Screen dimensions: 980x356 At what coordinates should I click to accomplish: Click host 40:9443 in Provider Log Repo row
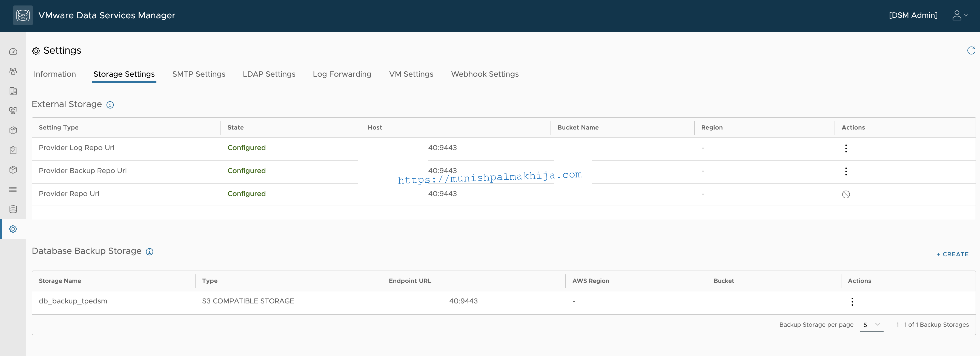click(x=442, y=148)
